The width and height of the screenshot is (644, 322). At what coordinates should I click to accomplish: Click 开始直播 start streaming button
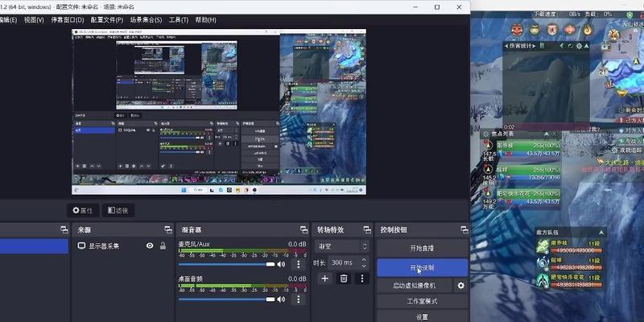(x=422, y=248)
